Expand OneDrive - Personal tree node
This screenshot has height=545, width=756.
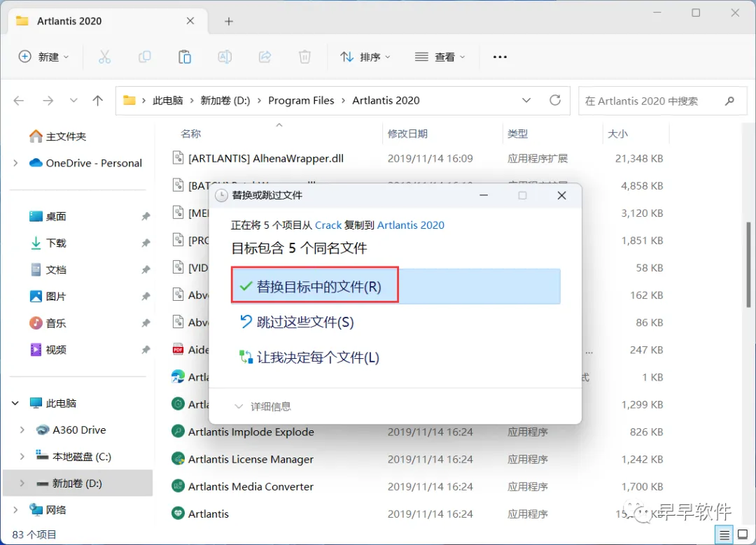point(15,163)
